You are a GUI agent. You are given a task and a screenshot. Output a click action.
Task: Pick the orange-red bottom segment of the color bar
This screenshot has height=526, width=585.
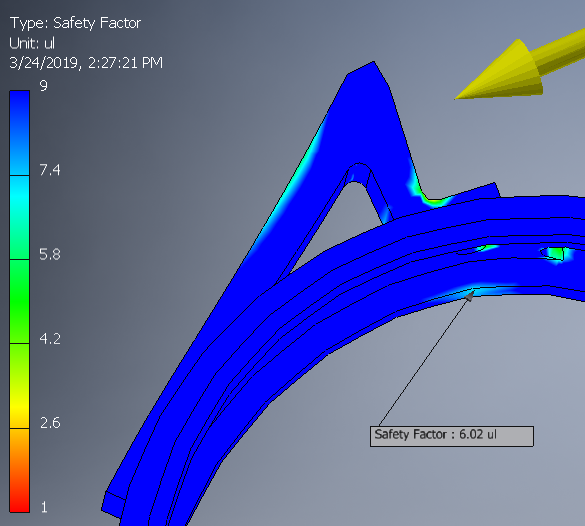(x=19, y=470)
